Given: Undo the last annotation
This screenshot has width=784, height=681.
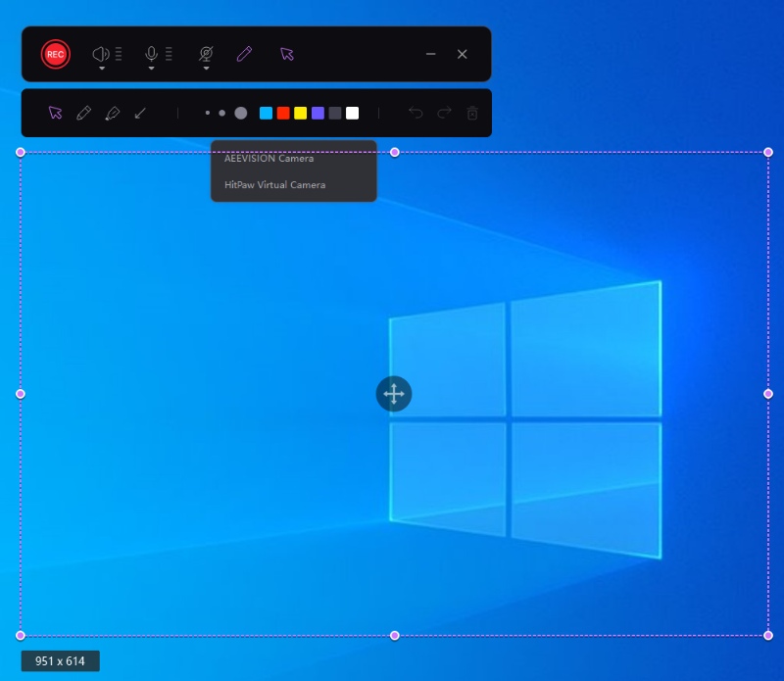Looking at the screenshot, I should pos(416,113).
